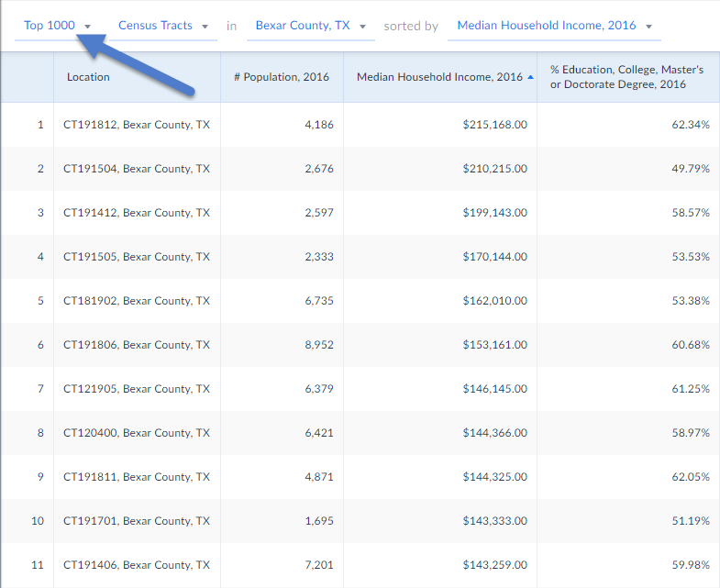Click population value 6,735
Viewport: 720px width, 588px height.
(319, 301)
